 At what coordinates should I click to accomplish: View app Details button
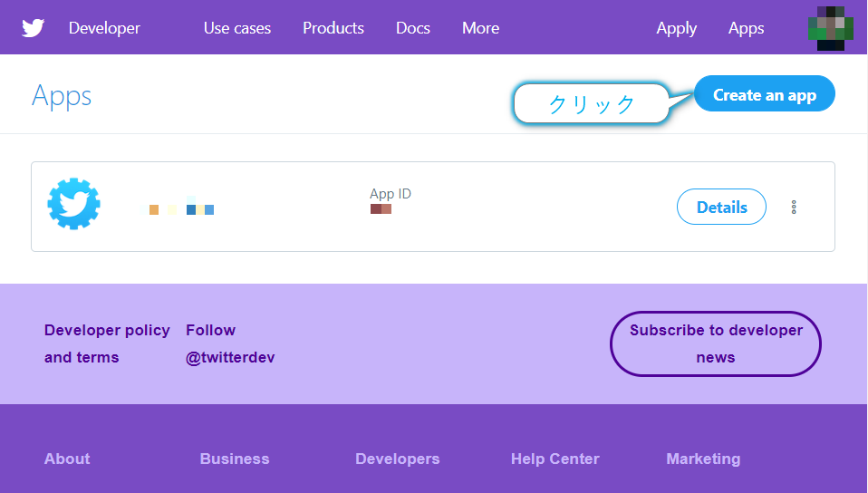point(721,207)
